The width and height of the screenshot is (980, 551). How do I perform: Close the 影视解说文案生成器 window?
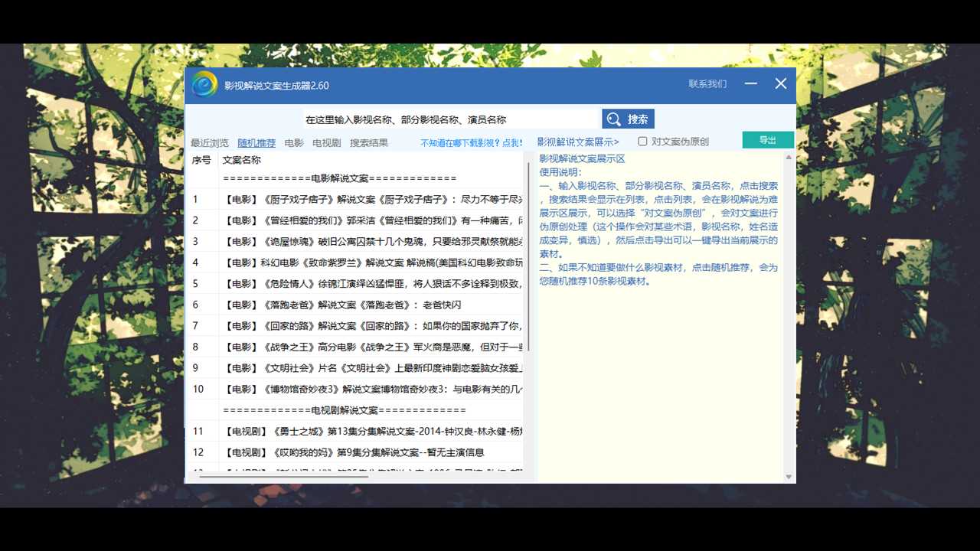click(x=780, y=84)
